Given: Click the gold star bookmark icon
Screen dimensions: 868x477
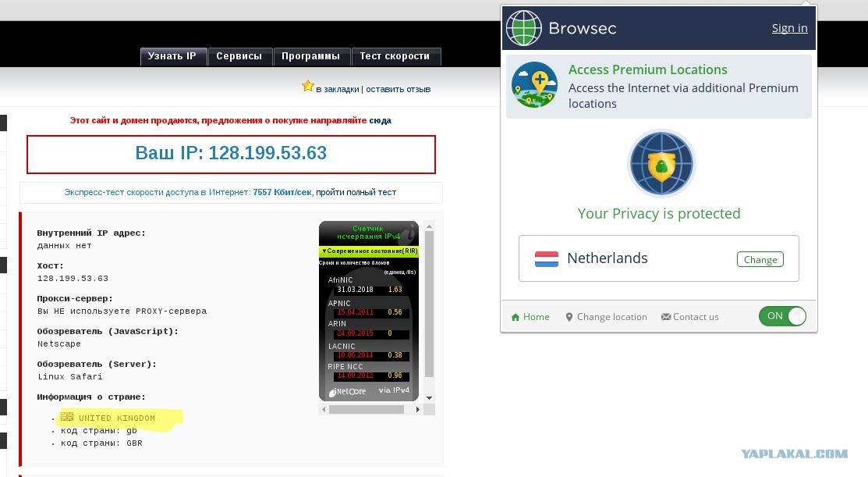Looking at the screenshot, I should [308, 86].
